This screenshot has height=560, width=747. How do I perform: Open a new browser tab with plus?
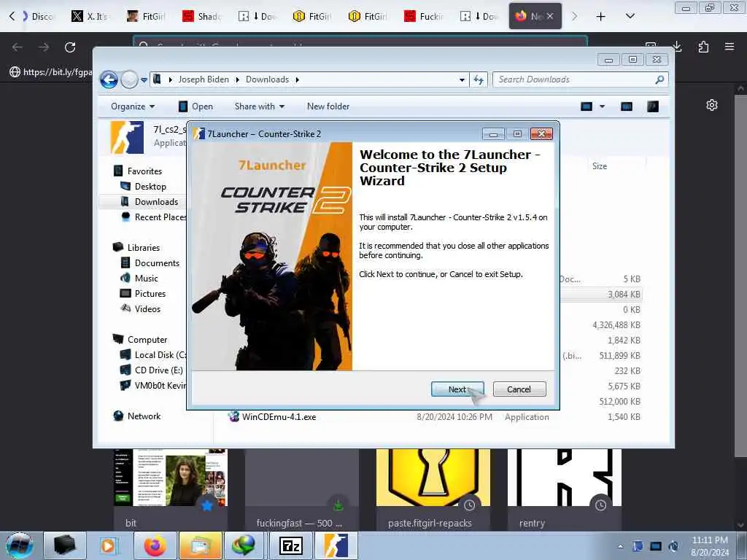pyautogui.click(x=601, y=16)
